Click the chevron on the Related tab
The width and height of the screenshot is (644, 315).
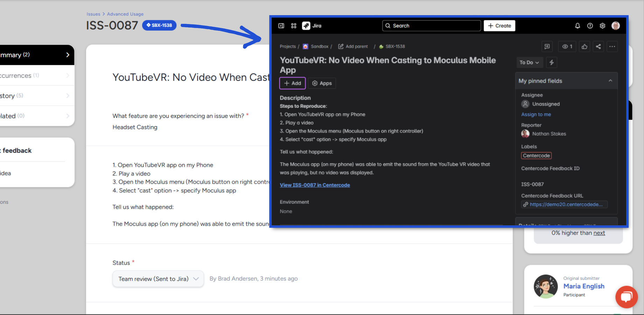point(68,116)
